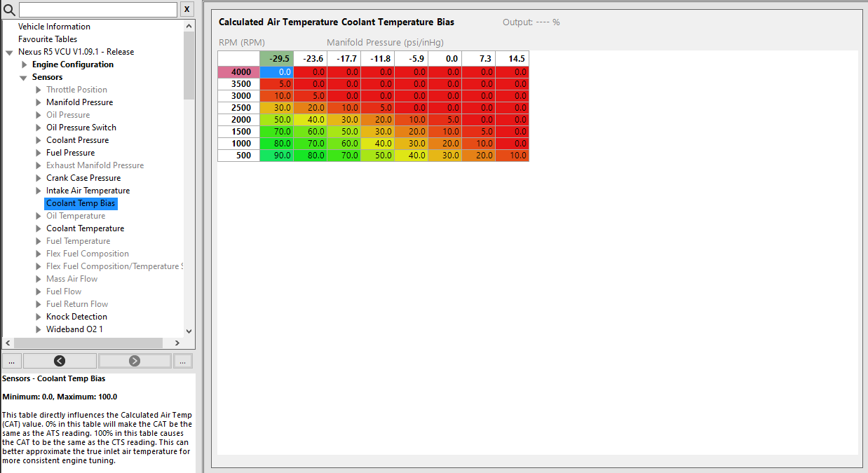
Task: Select the 0.0 manifold pressure column header
Action: [445, 59]
